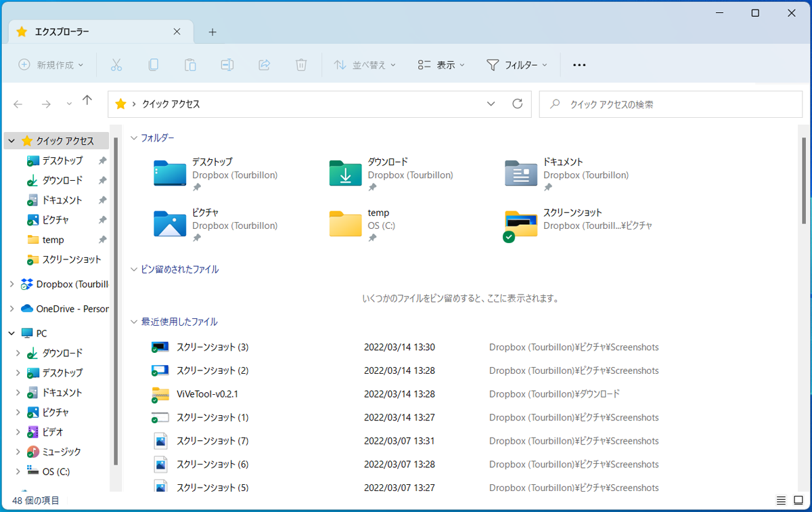Refresh the Quick Access view

518,104
